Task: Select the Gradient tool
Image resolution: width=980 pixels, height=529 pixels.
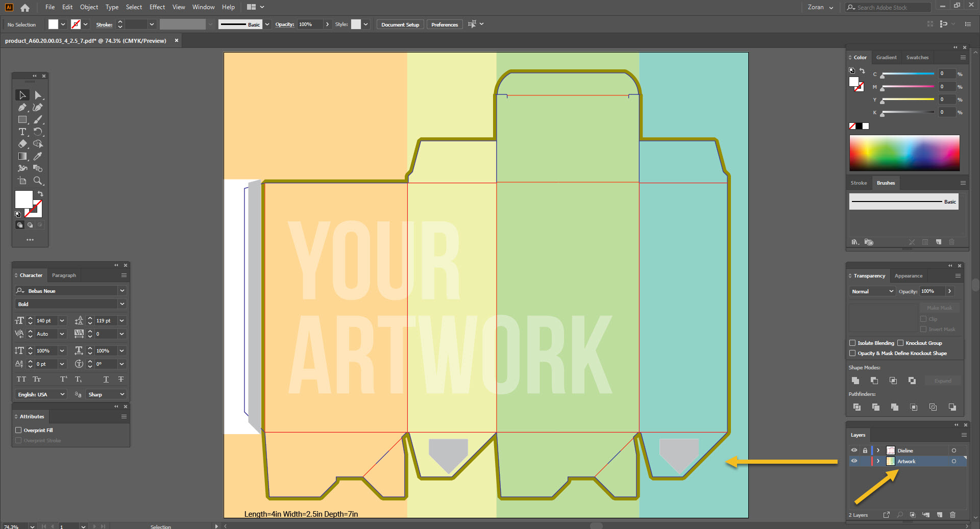Action: [x=22, y=156]
